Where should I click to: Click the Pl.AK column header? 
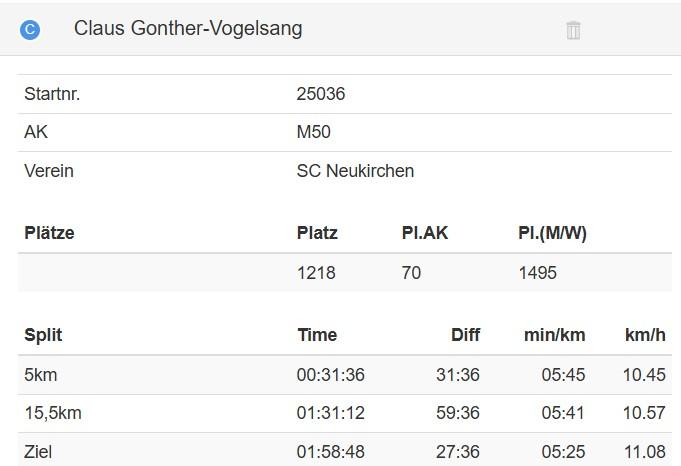pyautogui.click(x=425, y=233)
